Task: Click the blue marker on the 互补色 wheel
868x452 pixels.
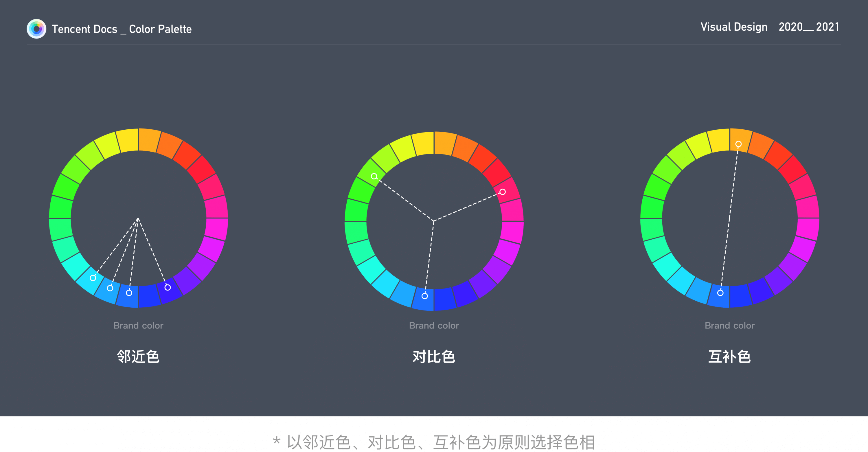Action: (x=720, y=293)
